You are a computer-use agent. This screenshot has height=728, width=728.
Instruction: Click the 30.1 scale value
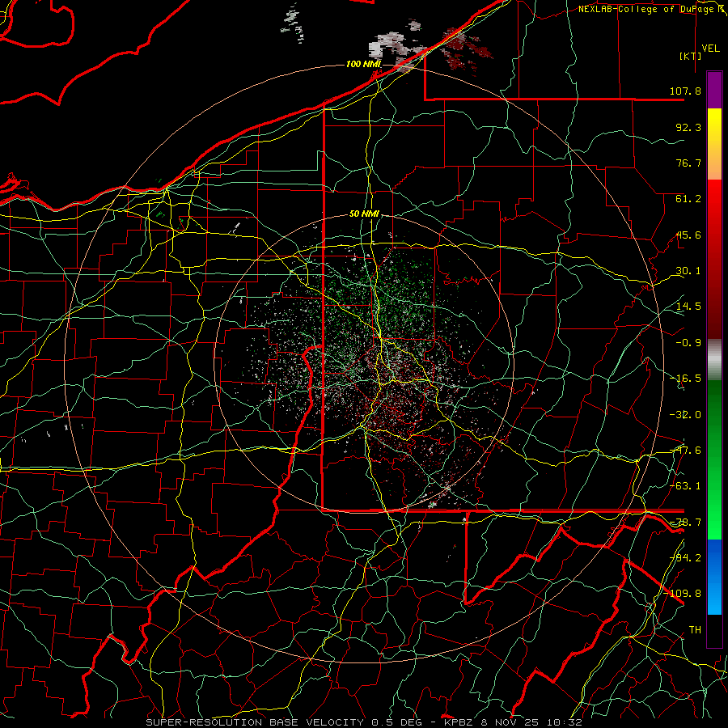pyautogui.click(x=688, y=271)
